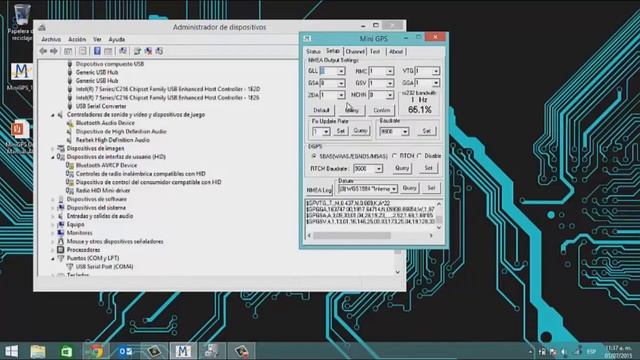This screenshot has height=360, width=640.
Task: Click the Update driver software toolbar icon
Action: pos(137,51)
